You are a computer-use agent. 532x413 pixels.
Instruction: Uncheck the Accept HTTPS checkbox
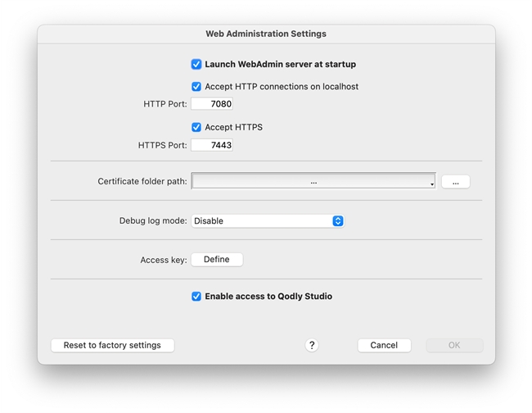pos(196,127)
